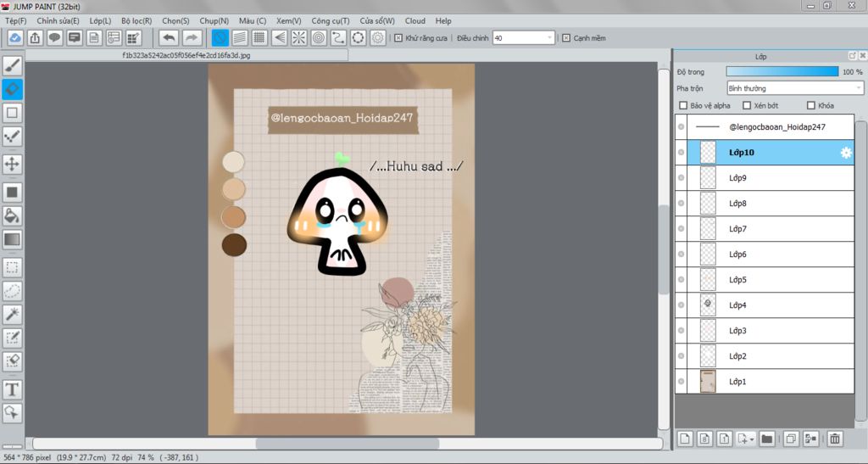This screenshot has height=464, width=868.
Task: Hide the Lớp4 layer
Action: point(681,305)
